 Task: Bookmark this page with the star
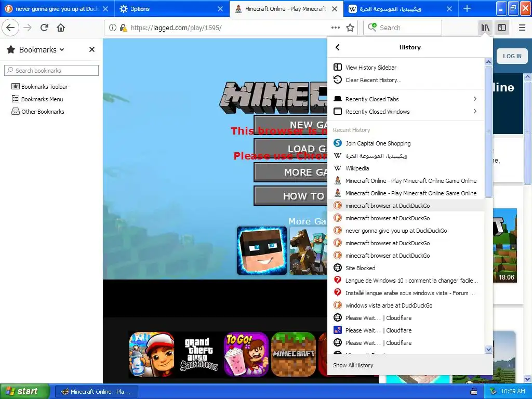pos(350,28)
